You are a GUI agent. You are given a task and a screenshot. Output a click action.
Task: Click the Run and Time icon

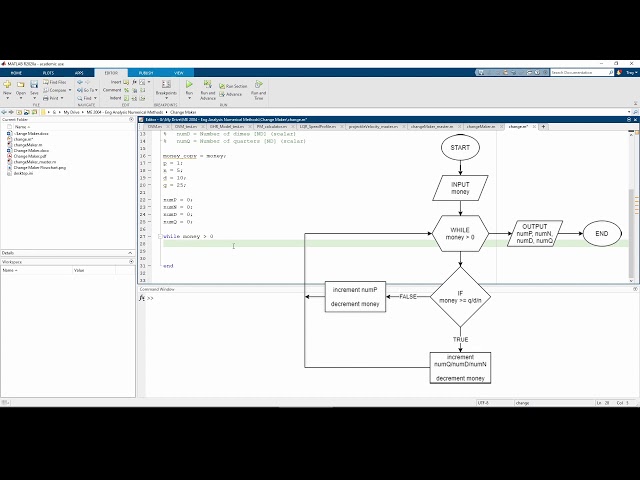coord(258,89)
